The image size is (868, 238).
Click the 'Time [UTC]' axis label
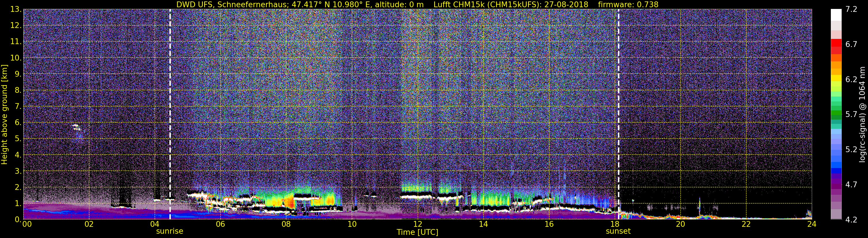pyautogui.click(x=417, y=232)
